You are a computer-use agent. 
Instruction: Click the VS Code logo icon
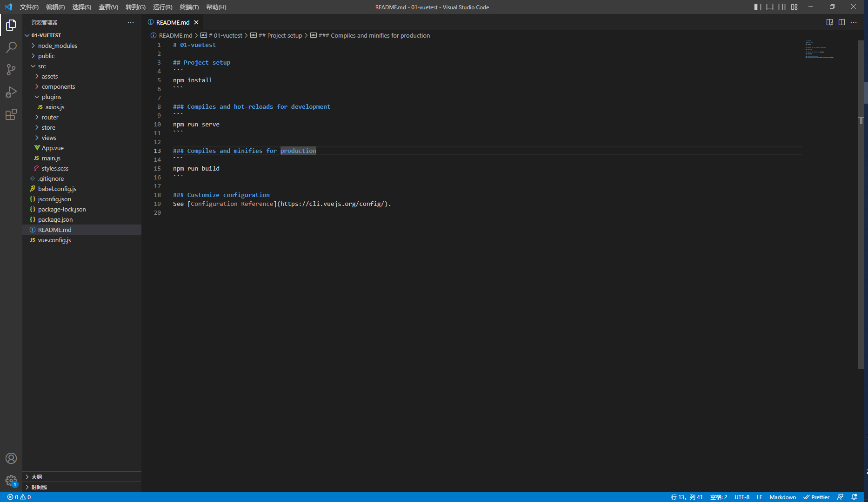pyautogui.click(x=8, y=7)
